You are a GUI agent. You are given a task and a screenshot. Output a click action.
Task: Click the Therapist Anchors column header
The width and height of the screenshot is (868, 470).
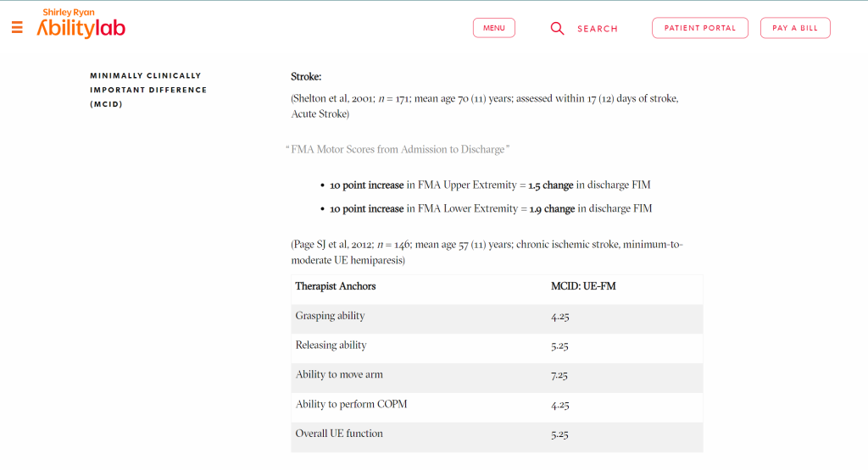click(336, 286)
